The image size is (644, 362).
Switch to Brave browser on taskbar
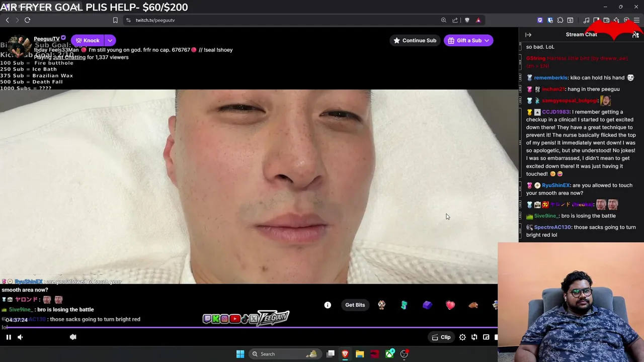click(x=345, y=354)
